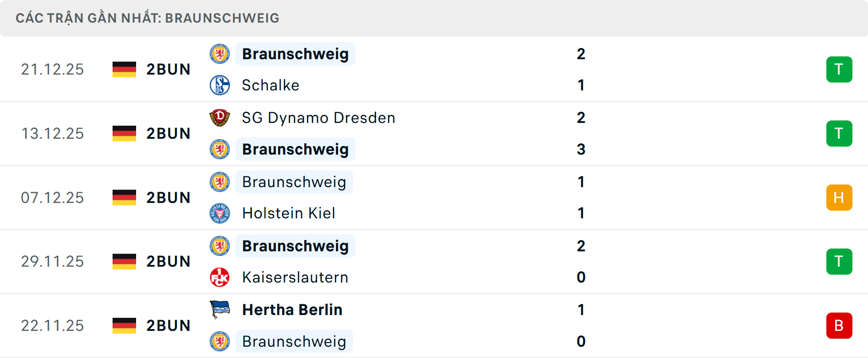Click the German flag beside 22.11.25
This screenshot has height=358, width=868.
click(x=124, y=325)
